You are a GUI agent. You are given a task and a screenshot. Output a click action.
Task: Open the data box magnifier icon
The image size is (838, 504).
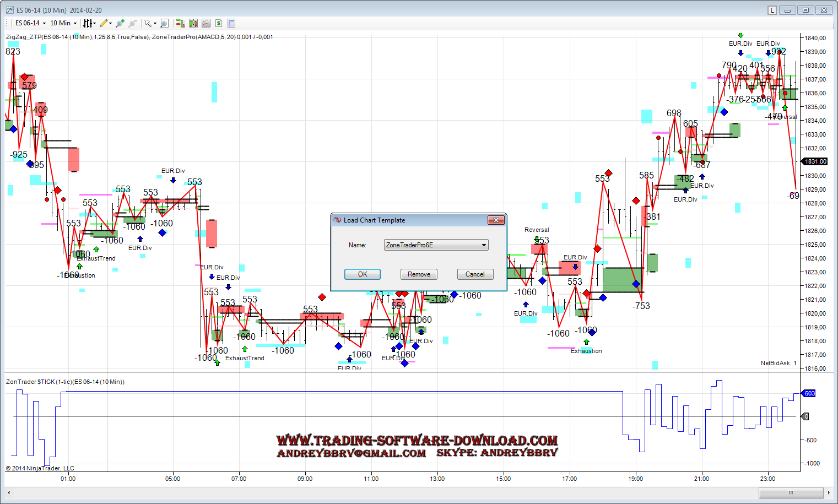(x=164, y=23)
